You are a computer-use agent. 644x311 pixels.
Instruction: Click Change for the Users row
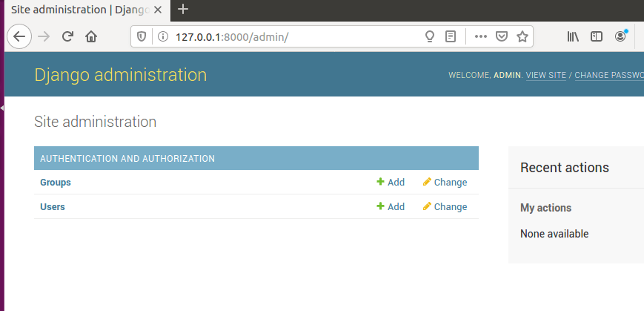pyautogui.click(x=445, y=206)
